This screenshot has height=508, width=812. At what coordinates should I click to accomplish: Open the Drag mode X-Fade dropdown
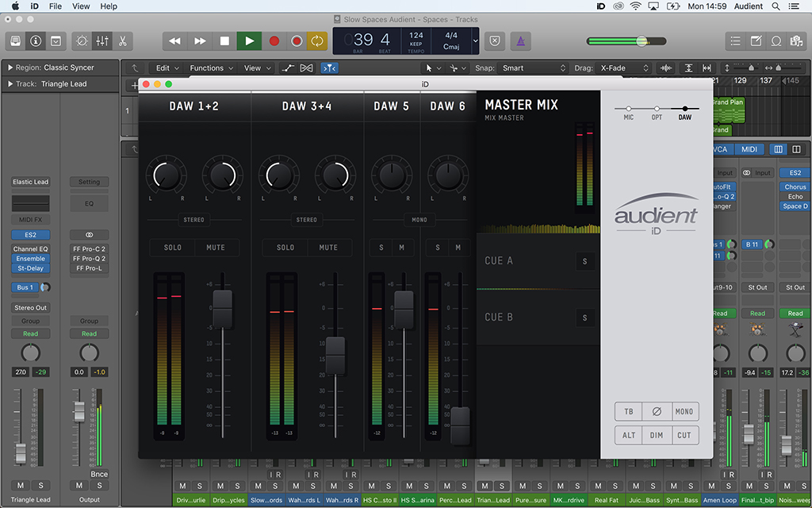pos(624,68)
